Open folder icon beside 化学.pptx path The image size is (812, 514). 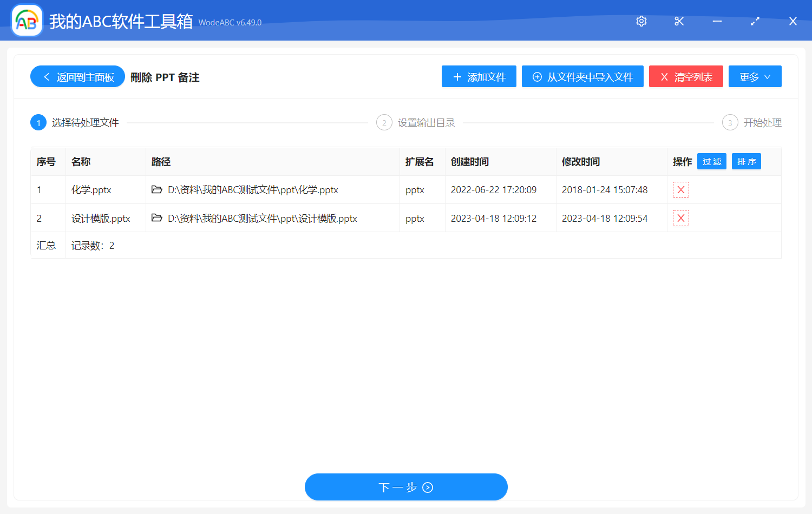tap(156, 189)
